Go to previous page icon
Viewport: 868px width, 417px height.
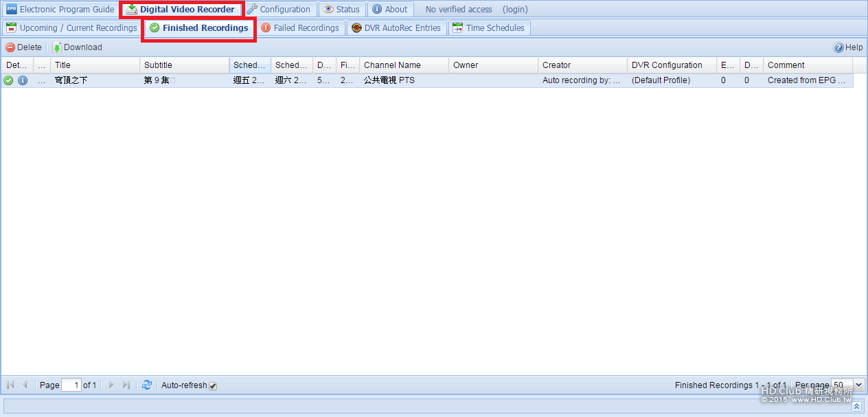click(25, 385)
